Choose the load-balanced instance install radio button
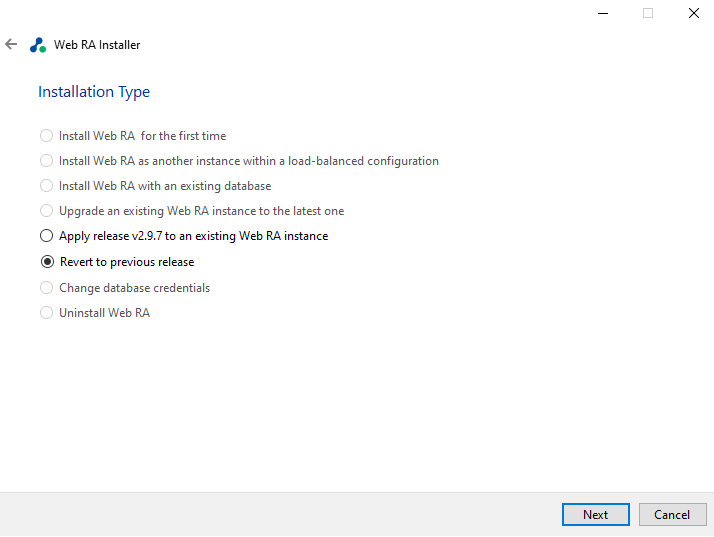This screenshot has height=537, width=714. point(46,161)
